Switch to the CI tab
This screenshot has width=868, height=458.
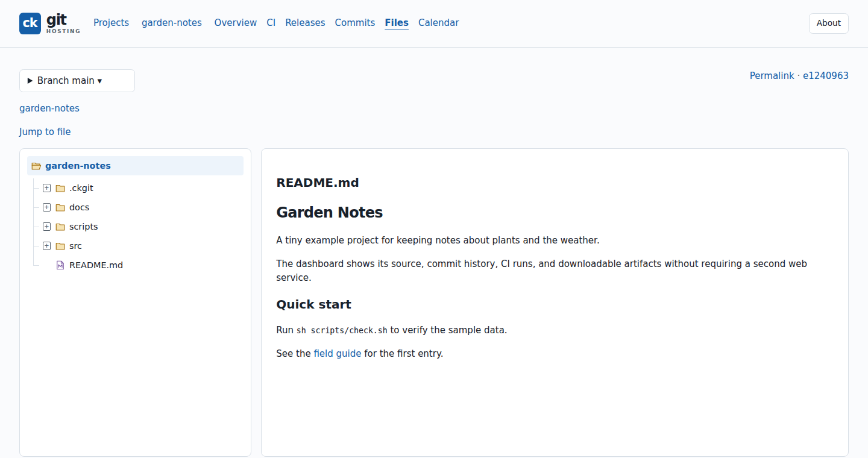[271, 23]
